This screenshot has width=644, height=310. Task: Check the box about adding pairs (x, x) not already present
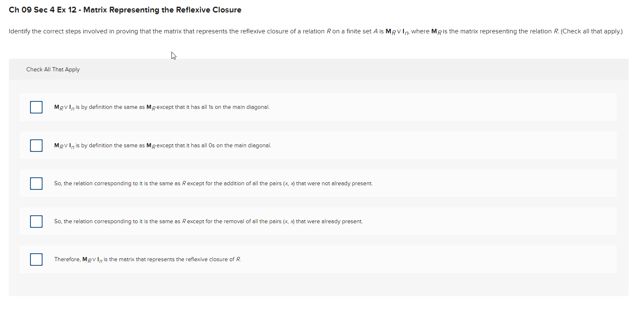36,184
